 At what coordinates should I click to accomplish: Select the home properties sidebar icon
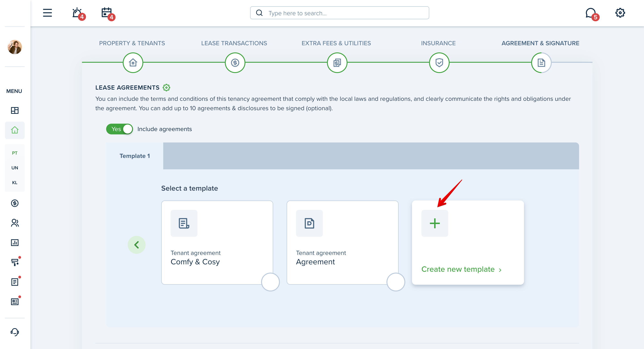click(x=15, y=130)
